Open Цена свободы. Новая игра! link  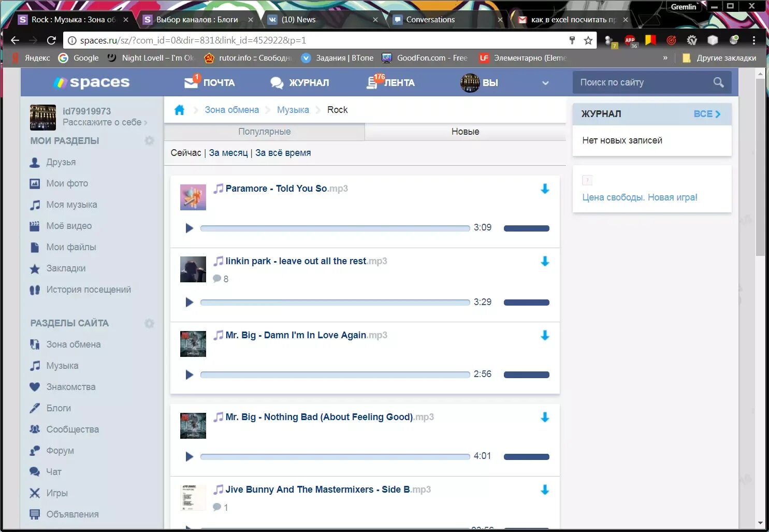click(x=640, y=197)
